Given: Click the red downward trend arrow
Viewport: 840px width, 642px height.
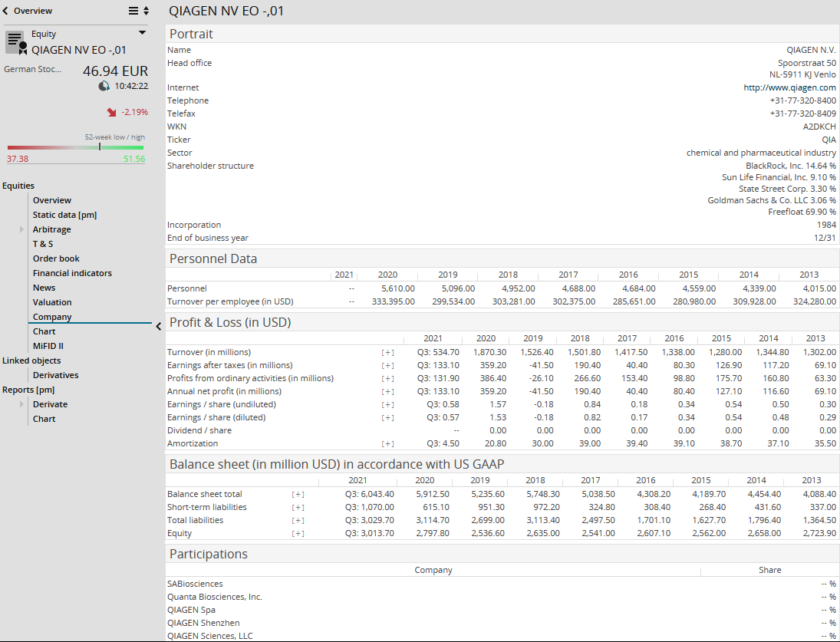Looking at the screenshot, I should (x=111, y=112).
